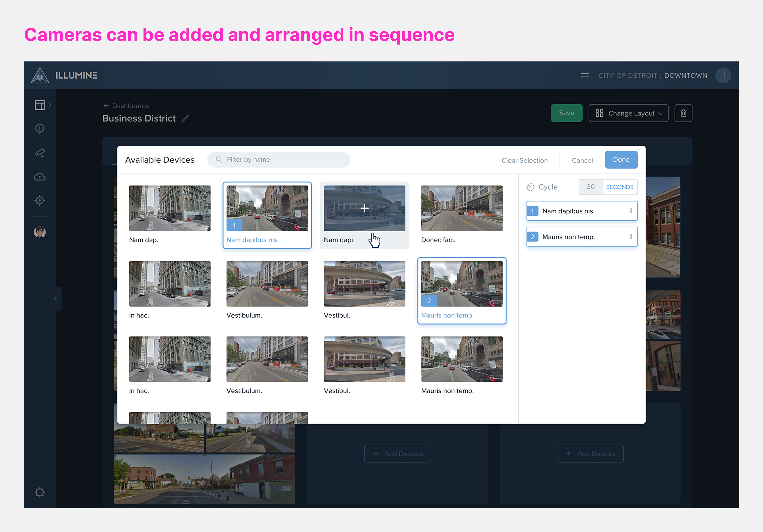Select Vestibulum. camera in third row
The height and width of the screenshot is (532, 763).
[x=267, y=359]
